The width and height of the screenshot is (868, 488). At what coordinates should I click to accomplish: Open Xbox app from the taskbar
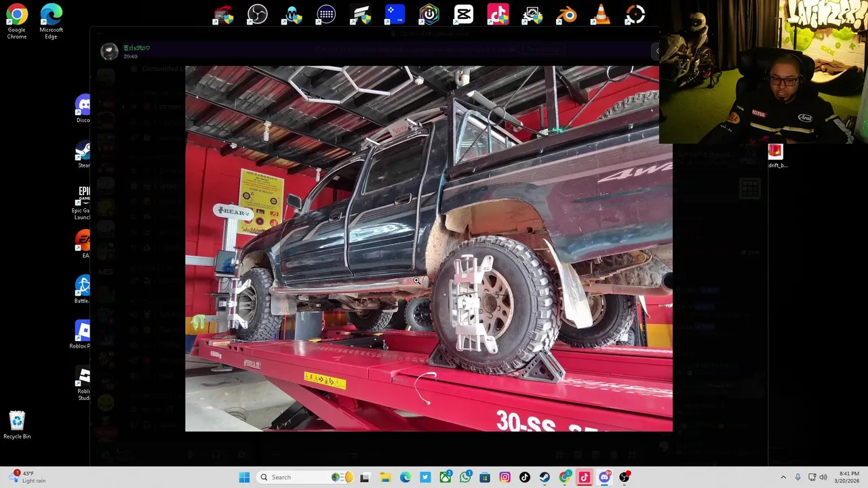tap(445, 477)
